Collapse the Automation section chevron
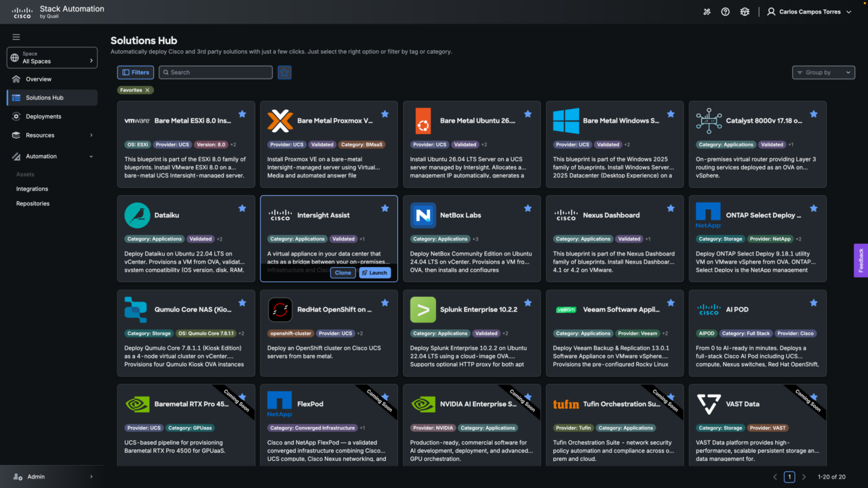868x488 pixels. click(x=92, y=157)
